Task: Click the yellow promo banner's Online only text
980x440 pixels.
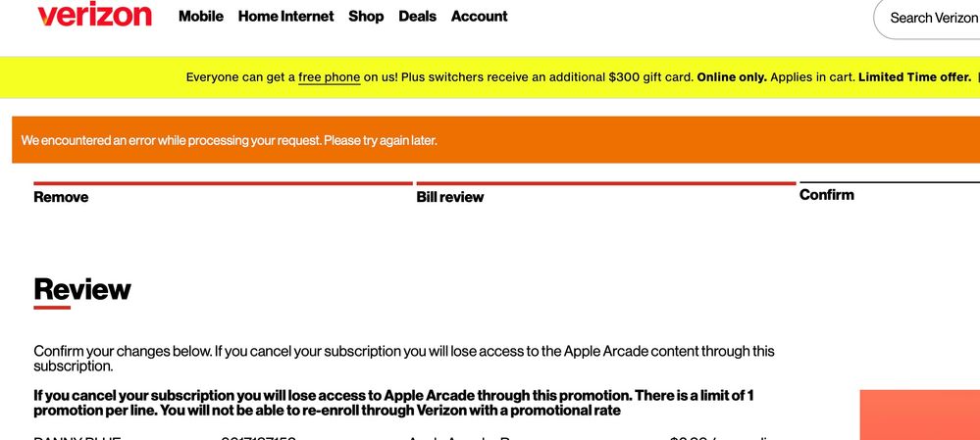Action: 732,77
